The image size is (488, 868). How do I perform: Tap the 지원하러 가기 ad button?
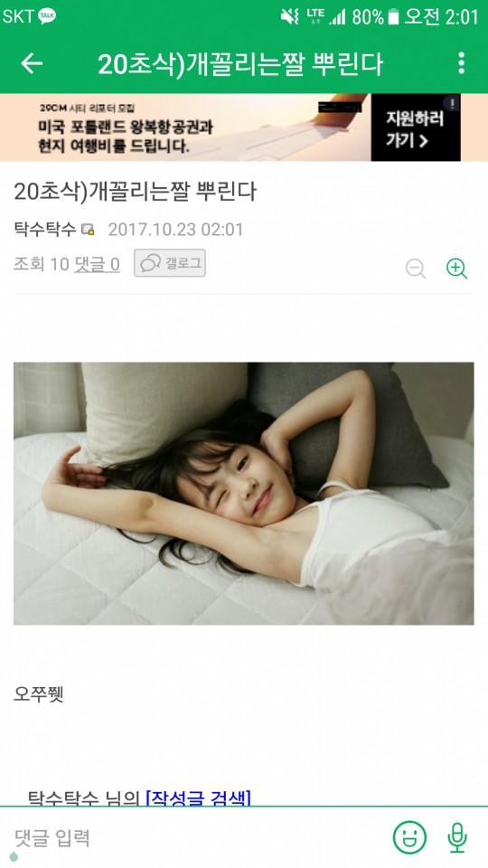click(416, 127)
